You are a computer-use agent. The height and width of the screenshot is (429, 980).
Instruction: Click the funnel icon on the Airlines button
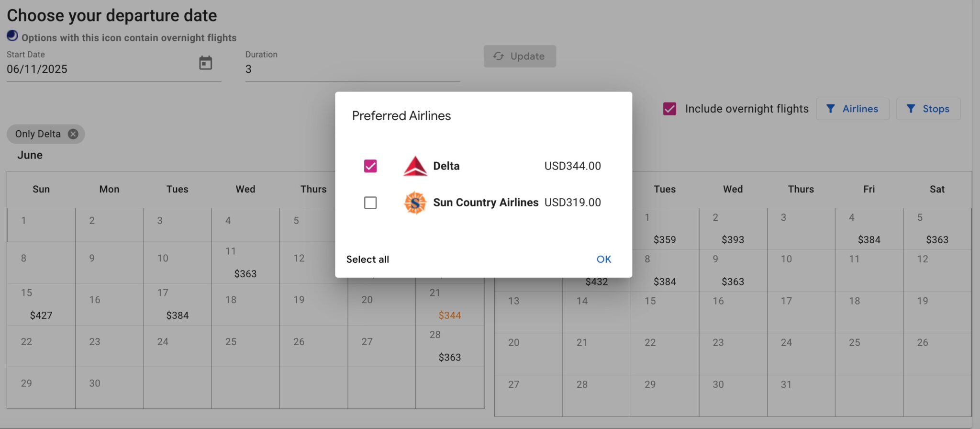(x=831, y=109)
